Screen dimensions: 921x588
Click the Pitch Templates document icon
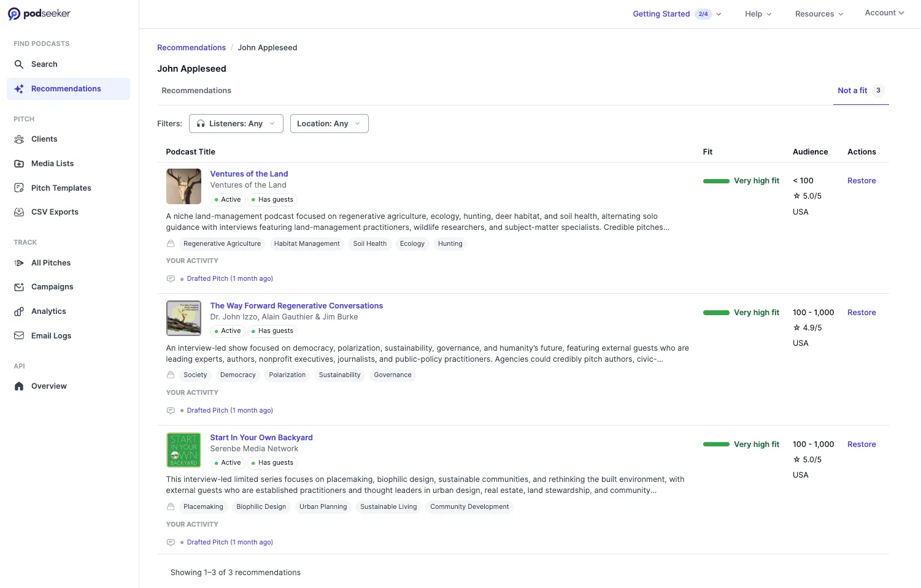[19, 188]
